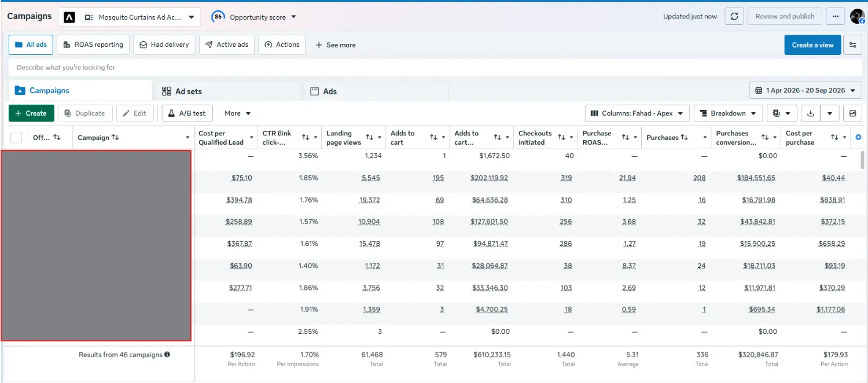Click the add column plus icon
The width and height of the screenshot is (868, 383).
point(858,137)
